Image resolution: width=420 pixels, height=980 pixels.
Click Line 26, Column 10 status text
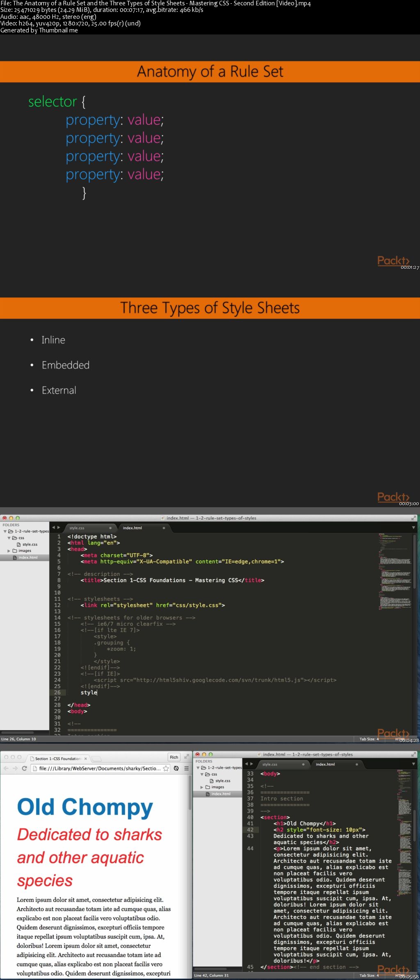19,739
